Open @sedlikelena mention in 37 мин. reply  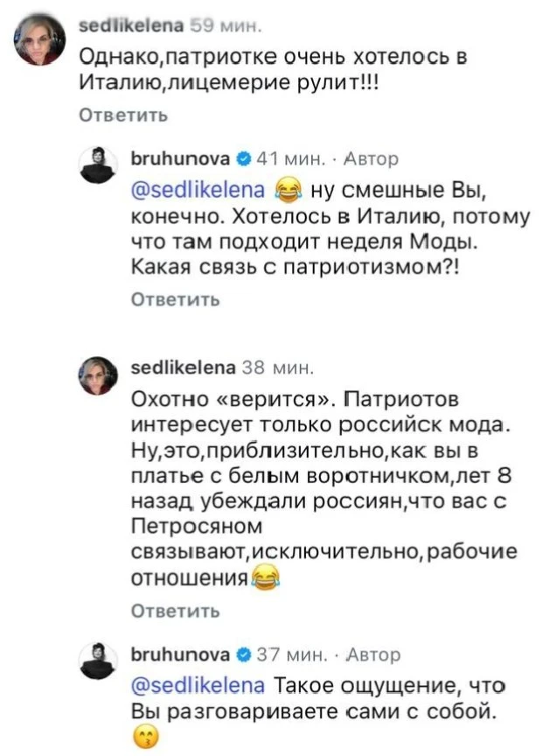point(198,686)
